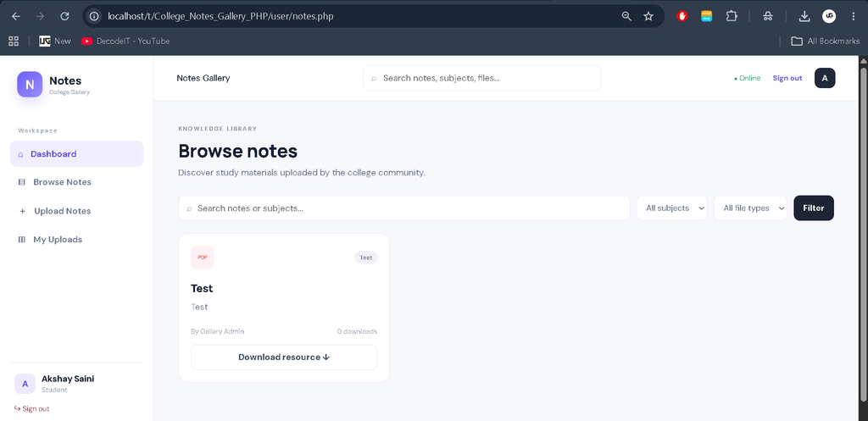Click the Notes Gallery header title
The height and width of the screenshot is (421, 868).
coord(203,78)
